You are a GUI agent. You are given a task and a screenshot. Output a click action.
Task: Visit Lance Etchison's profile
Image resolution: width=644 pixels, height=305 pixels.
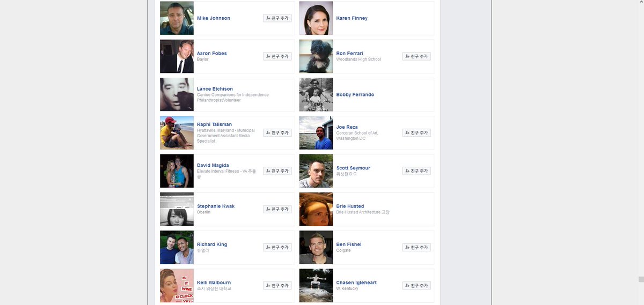215,89
